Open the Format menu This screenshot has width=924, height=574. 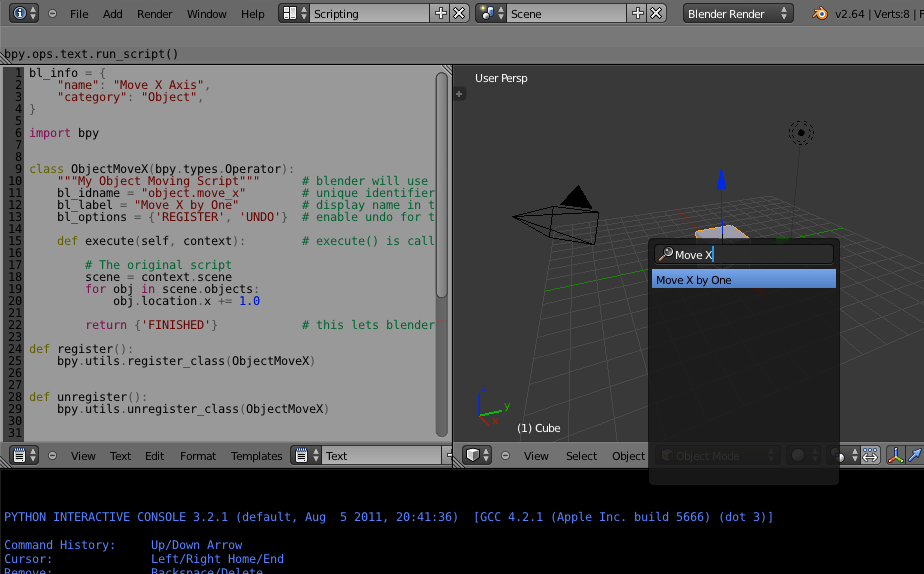tap(198, 456)
